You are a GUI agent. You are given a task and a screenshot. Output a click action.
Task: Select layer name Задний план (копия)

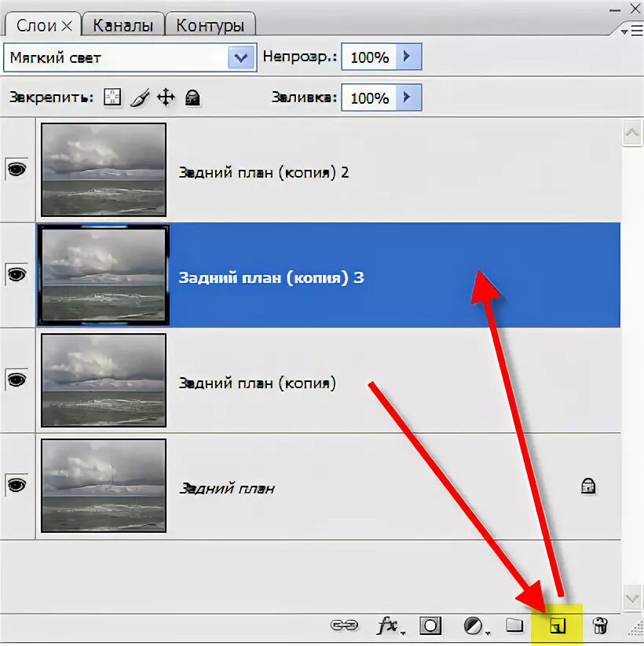[258, 384]
